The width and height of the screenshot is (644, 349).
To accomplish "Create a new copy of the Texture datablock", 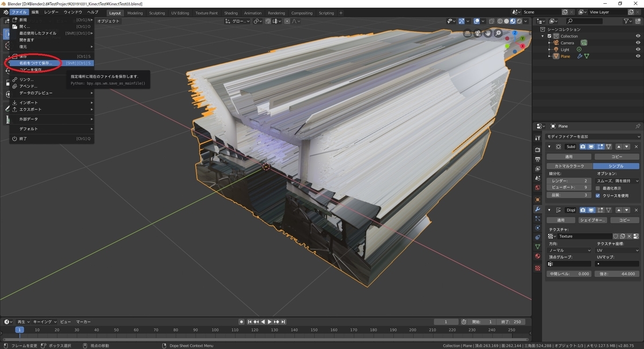I will (x=623, y=236).
